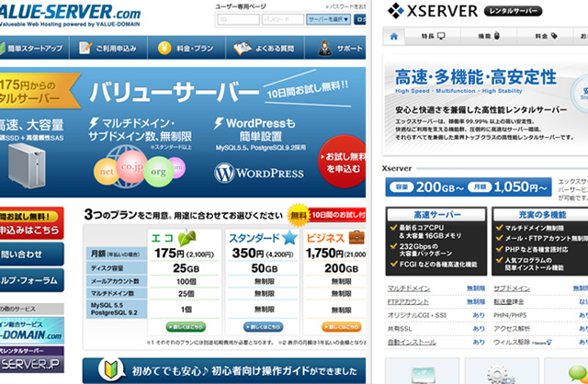The image size is (588, 384).
Task: Open the Xserver 特長 tab
Action: pos(433,36)
